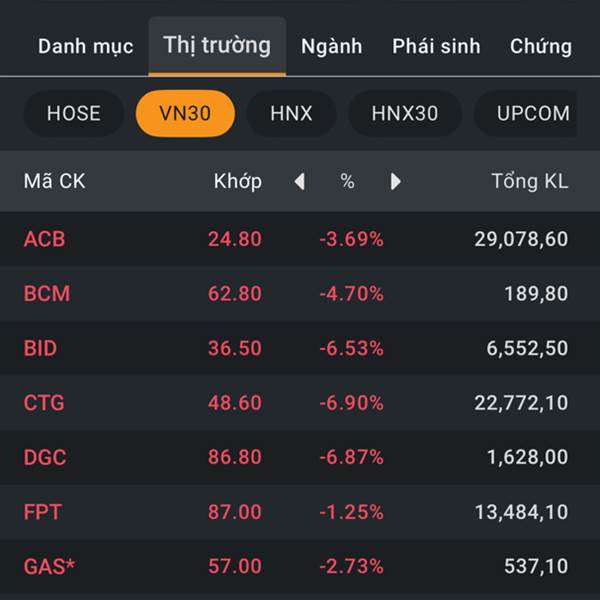
Task: Click the right arrow beside % column
Action: (395, 182)
